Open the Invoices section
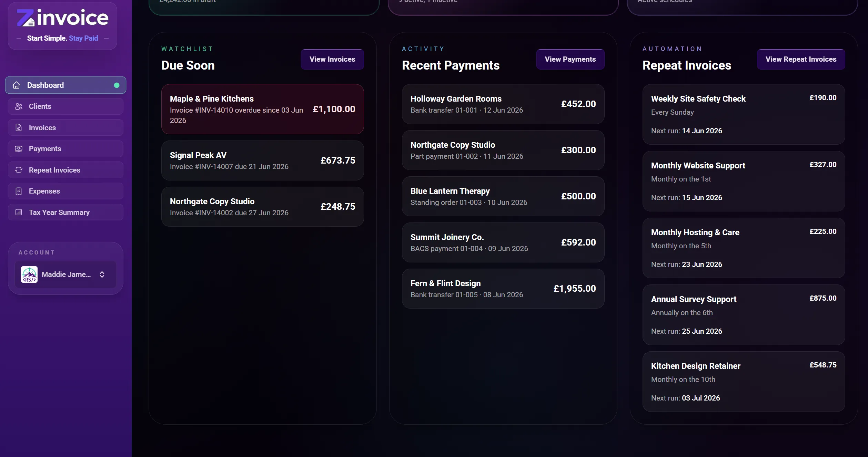The height and width of the screenshot is (457, 868). click(x=65, y=128)
